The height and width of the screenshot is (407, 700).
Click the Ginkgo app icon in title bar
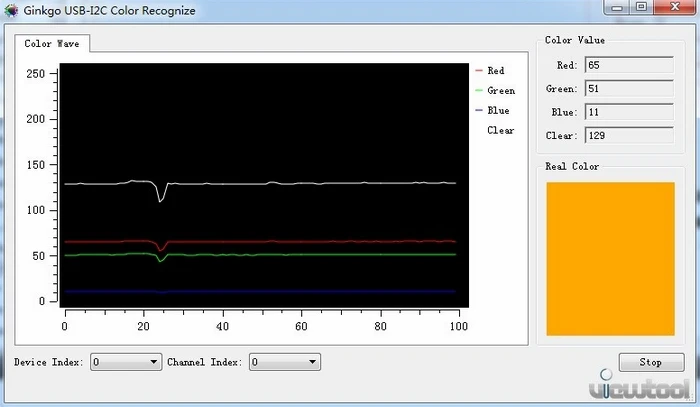tap(11, 11)
